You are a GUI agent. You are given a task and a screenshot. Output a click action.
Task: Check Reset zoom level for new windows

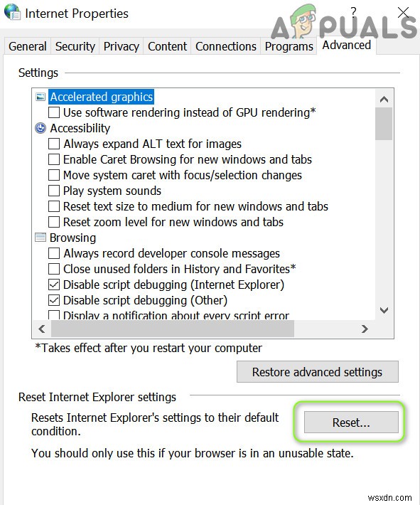[x=54, y=222]
